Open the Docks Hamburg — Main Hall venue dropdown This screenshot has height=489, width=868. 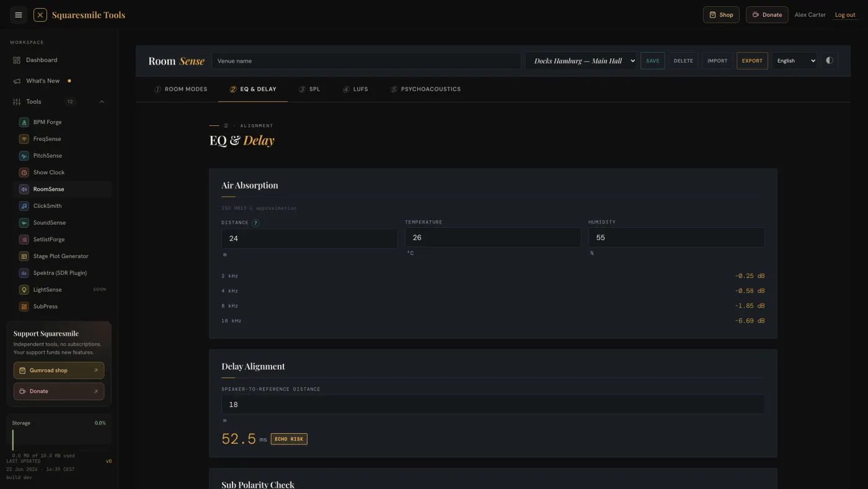581,61
